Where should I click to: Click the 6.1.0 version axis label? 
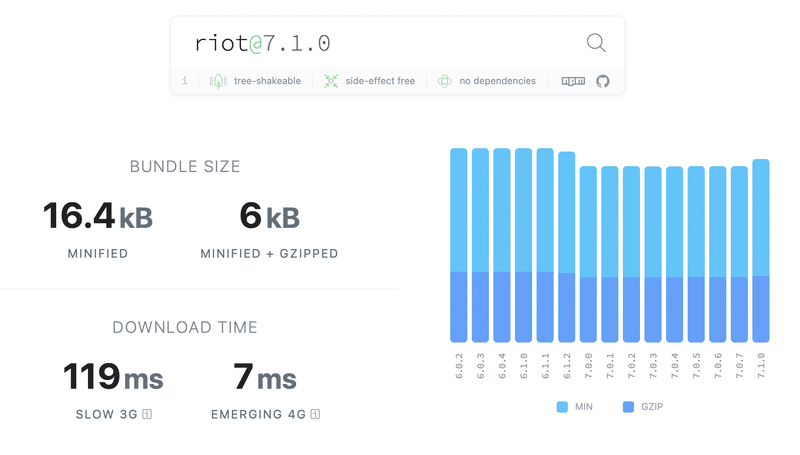523,366
